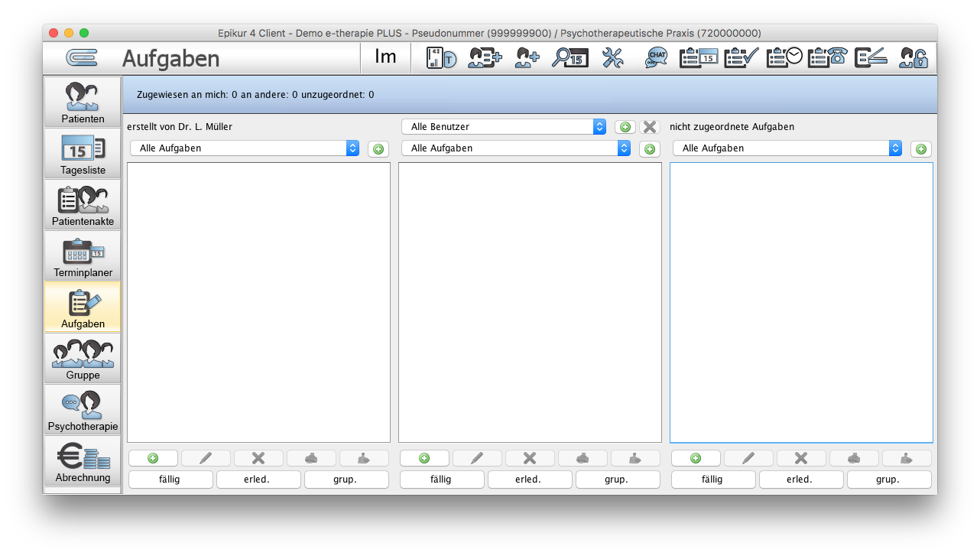Open the Patienten section in sidebar
Screen dimensions: 980x556
(83, 102)
